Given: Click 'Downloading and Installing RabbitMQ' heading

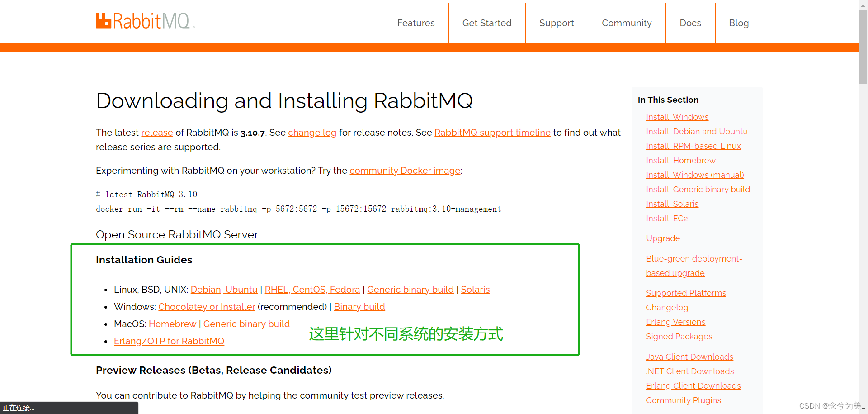Looking at the screenshot, I should tap(284, 101).
